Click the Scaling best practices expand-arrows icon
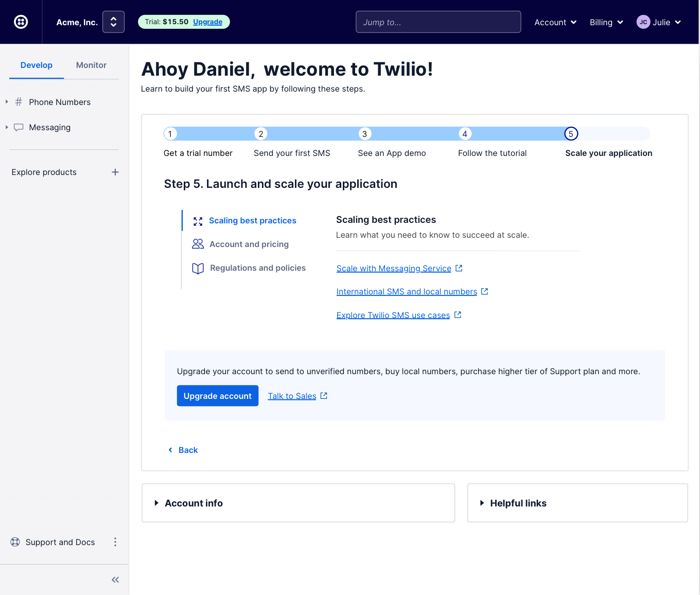Image resolution: width=700 pixels, height=595 pixels. [198, 221]
